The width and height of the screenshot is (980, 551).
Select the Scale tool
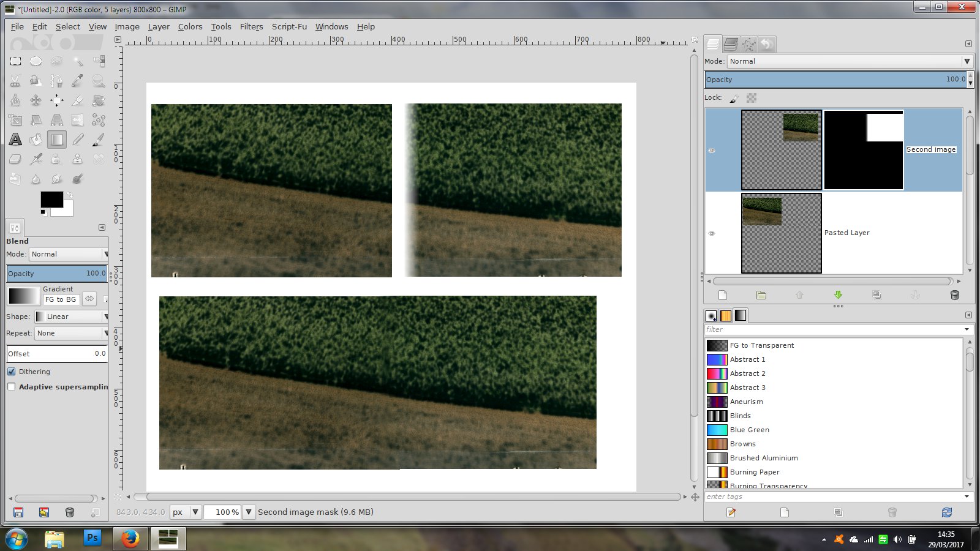click(15, 120)
